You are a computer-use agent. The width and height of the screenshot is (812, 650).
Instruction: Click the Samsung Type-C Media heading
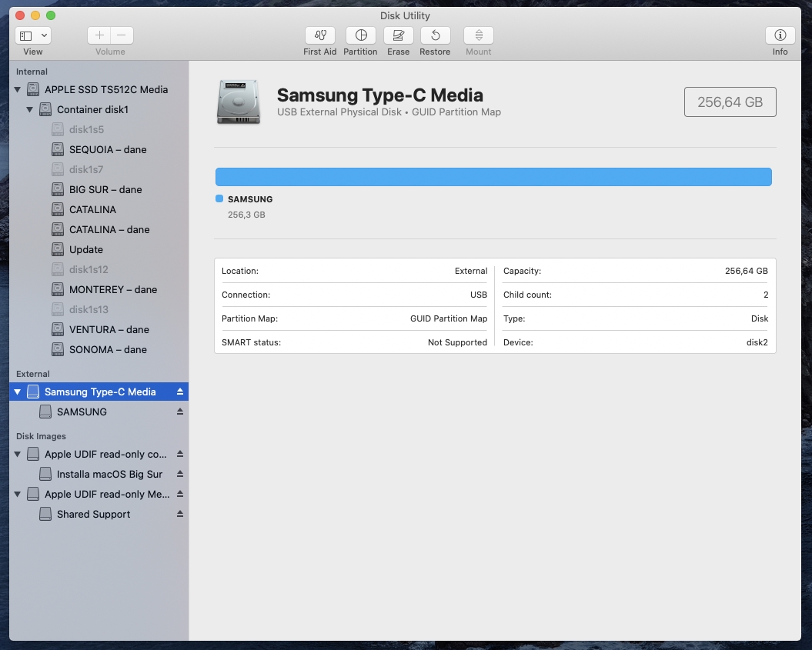click(380, 95)
